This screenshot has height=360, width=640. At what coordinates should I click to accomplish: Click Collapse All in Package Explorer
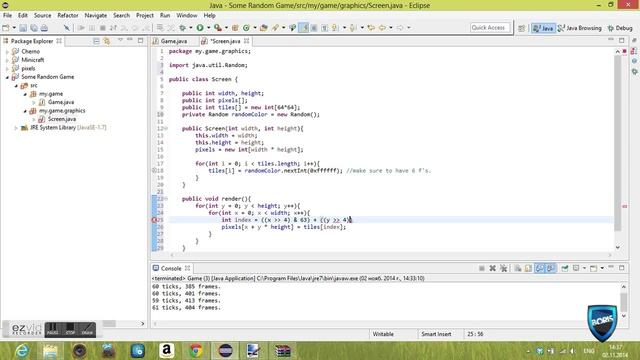96,41
